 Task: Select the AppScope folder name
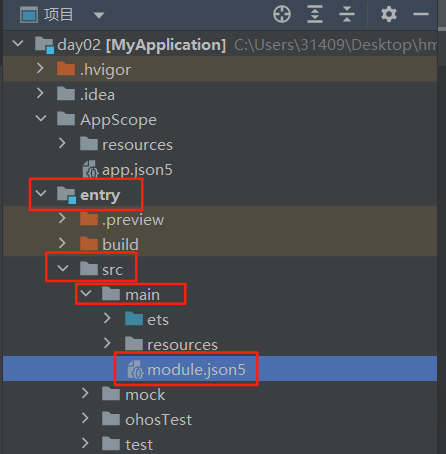[118, 120]
